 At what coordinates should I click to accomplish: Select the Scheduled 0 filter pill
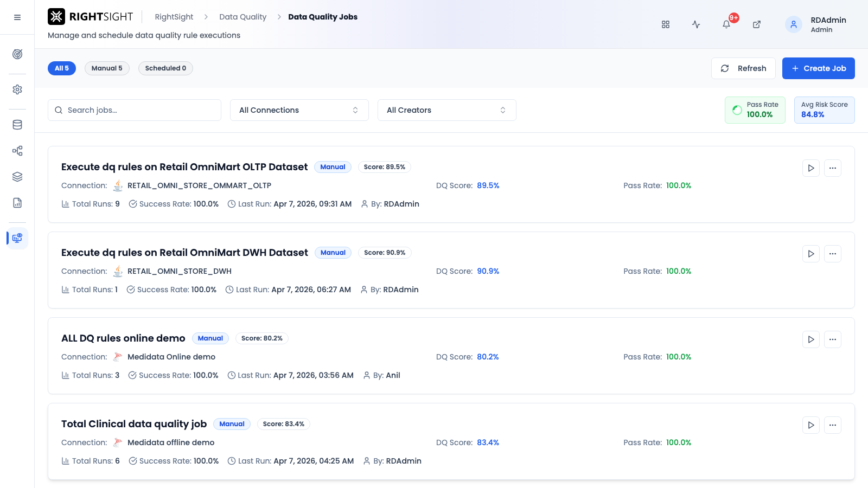click(x=165, y=68)
